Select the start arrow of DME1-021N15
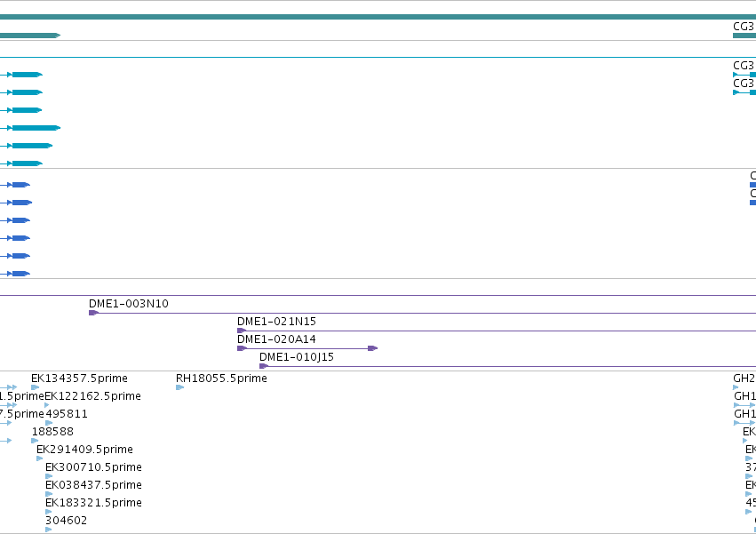Image resolution: width=756 pixels, height=534 pixels. point(242,331)
